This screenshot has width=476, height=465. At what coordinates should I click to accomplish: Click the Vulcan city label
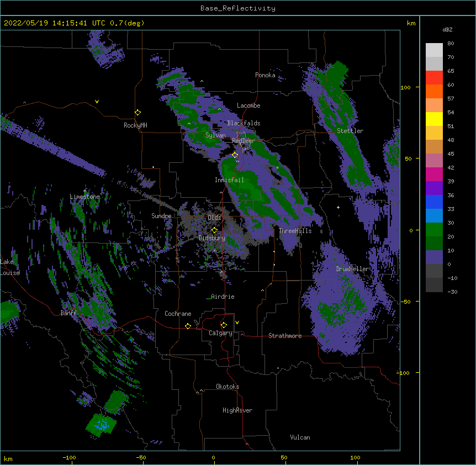(x=300, y=437)
